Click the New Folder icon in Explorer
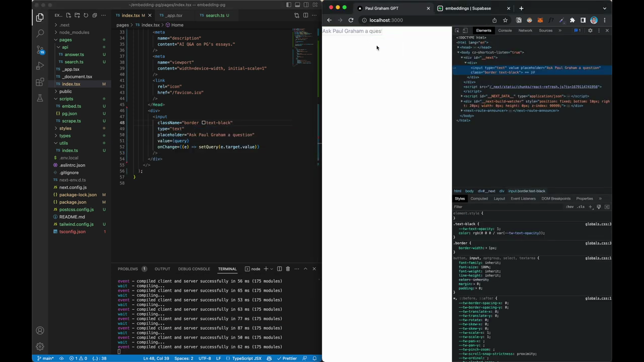 click(77, 16)
